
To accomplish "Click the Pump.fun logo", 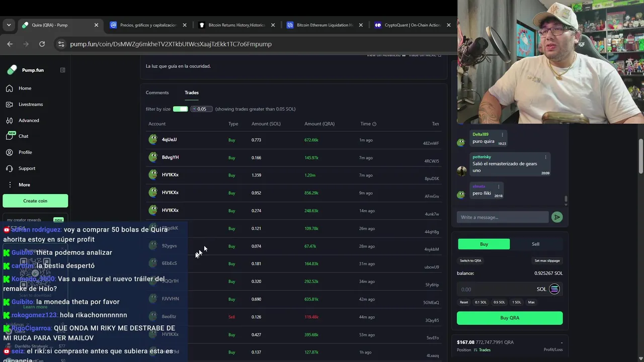I will tap(26, 70).
